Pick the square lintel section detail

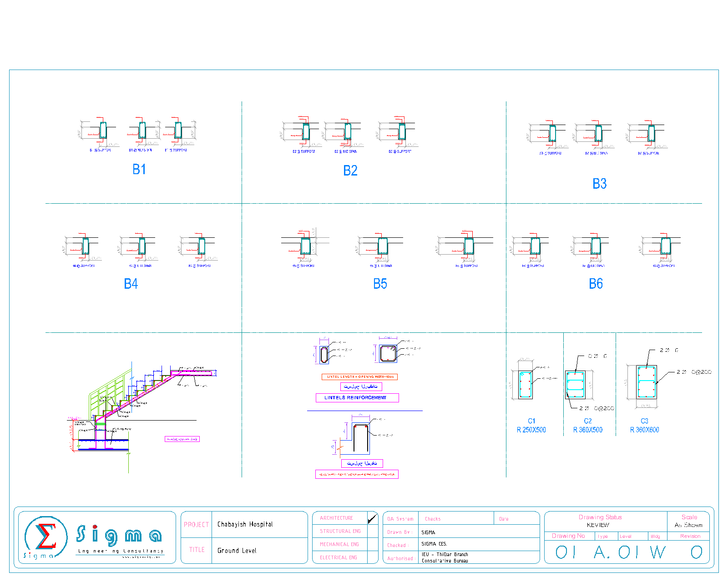(x=388, y=353)
